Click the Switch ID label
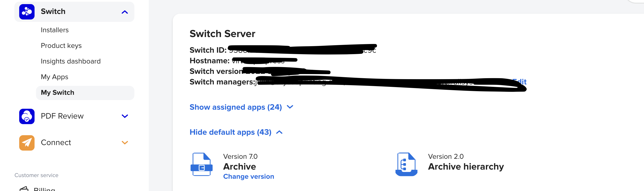The height and width of the screenshot is (191, 644). point(208,50)
